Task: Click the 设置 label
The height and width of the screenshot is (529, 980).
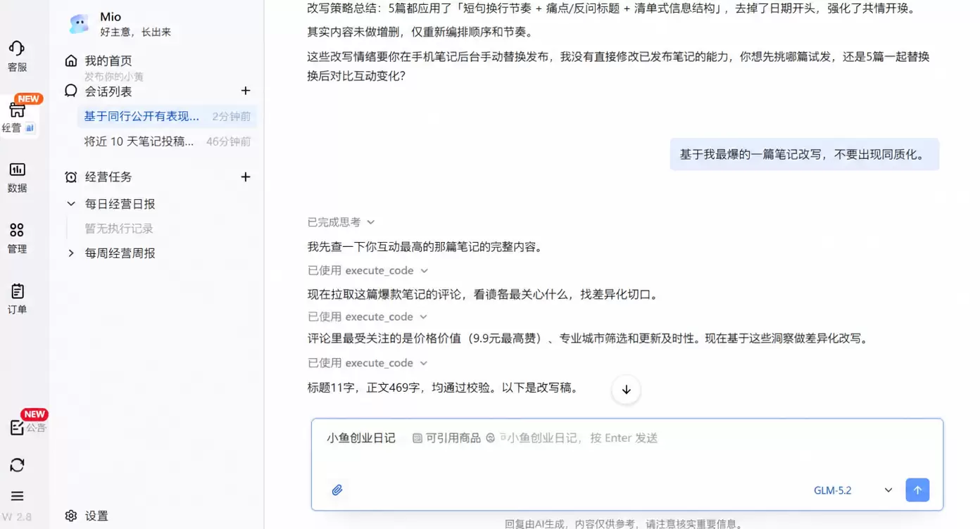Action: (x=96, y=516)
